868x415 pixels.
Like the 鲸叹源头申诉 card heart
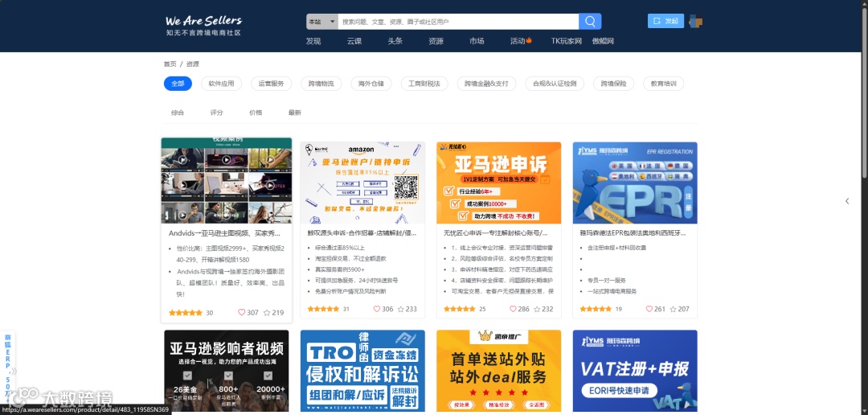(377, 309)
